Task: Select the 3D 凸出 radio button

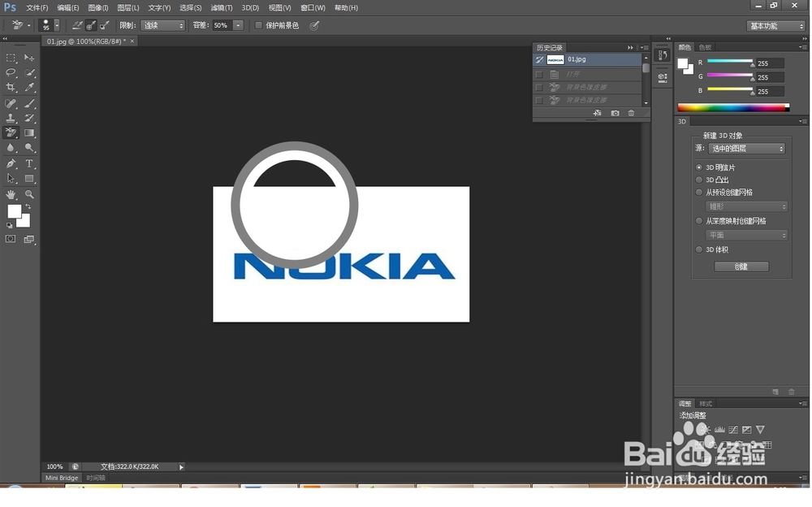Action: pyautogui.click(x=699, y=180)
